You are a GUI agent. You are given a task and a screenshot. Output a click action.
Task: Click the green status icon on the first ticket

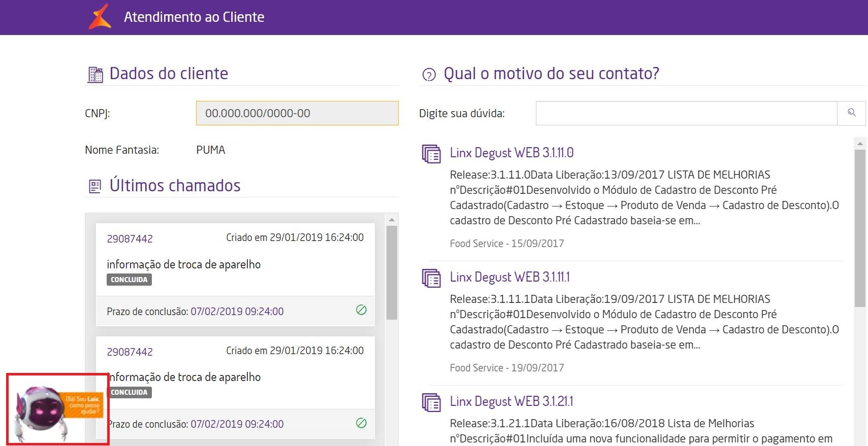[361, 310]
